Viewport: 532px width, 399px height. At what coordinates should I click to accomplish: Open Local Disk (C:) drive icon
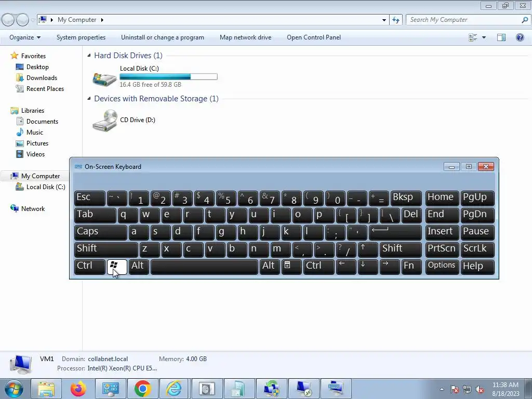point(104,78)
